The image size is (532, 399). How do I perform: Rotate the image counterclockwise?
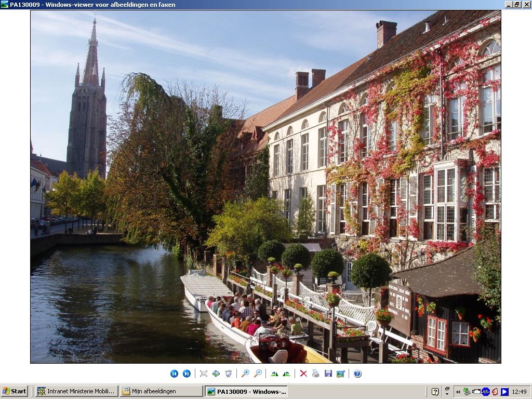[x=287, y=374]
